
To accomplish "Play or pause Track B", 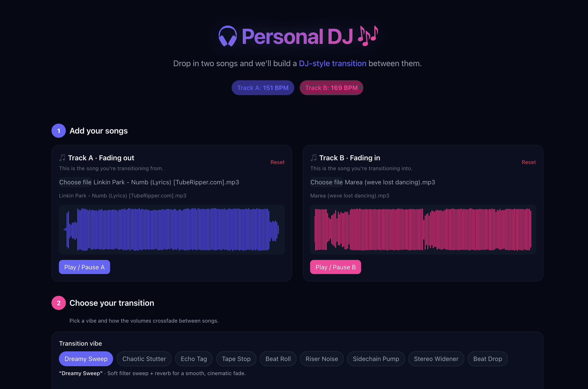I will tap(336, 267).
